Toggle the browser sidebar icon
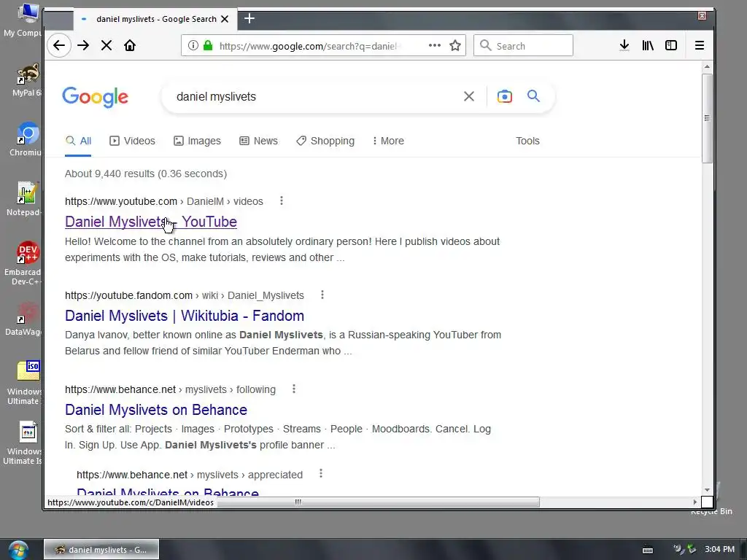This screenshot has height=560, width=747. 671,45
